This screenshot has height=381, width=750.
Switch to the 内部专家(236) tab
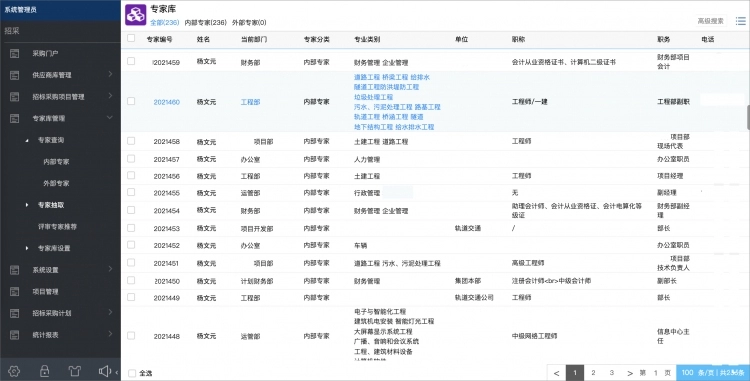[205, 22]
